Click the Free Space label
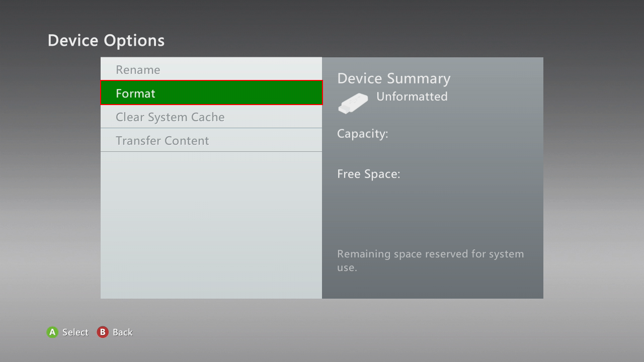This screenshot has width=644, height=362. pos(369,174)
